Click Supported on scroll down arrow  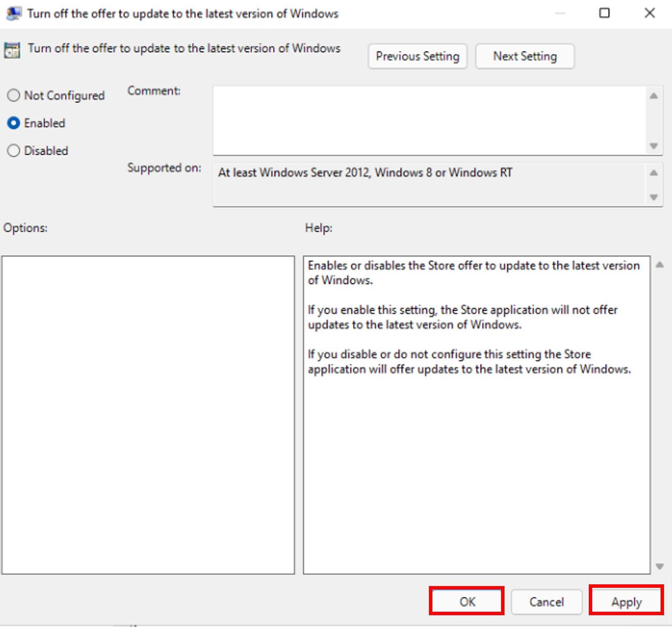click(x=654, y=197)
